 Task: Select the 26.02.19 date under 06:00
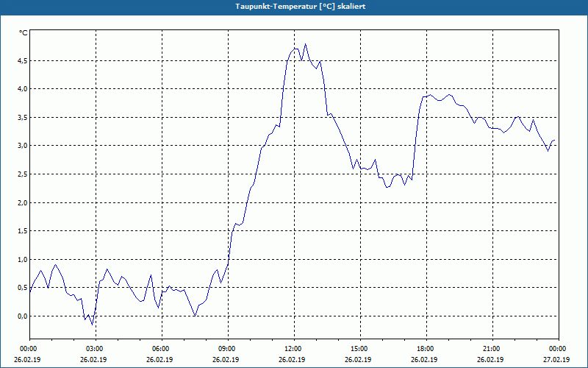[159, 359]
